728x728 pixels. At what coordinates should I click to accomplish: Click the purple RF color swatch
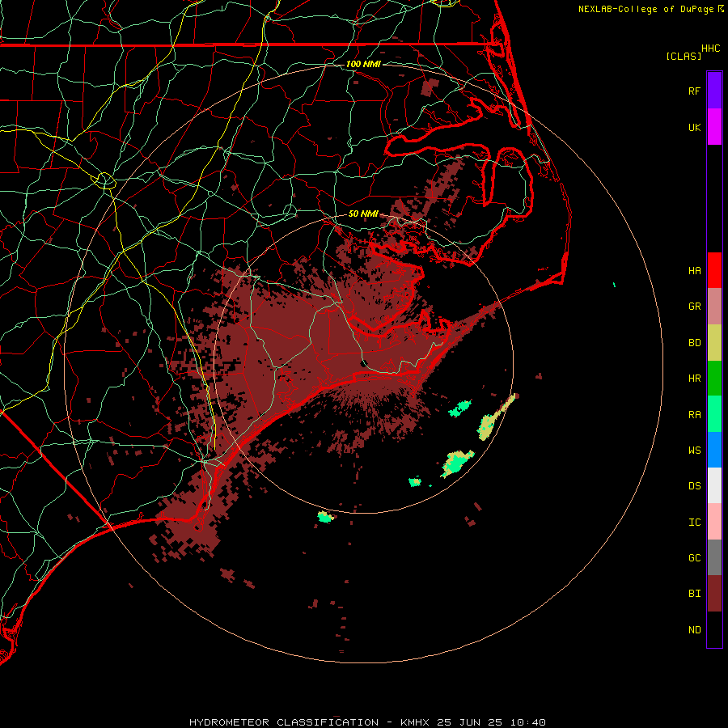coord(714,91)
